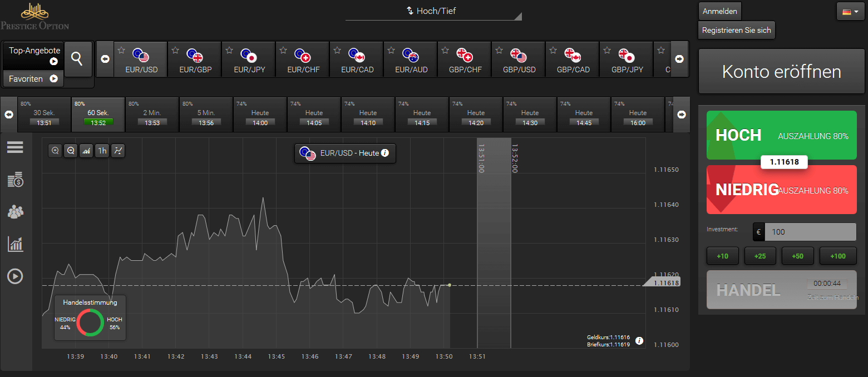Click the Anmelden button

coord(720,11)
